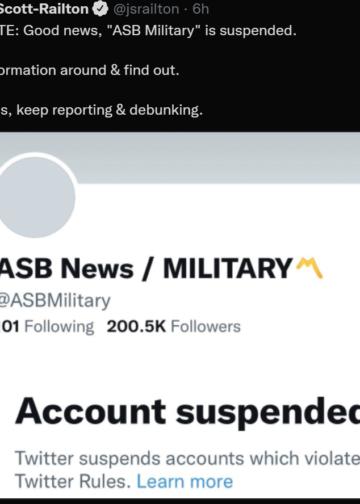Click the blank gray profile avatar

35,197
